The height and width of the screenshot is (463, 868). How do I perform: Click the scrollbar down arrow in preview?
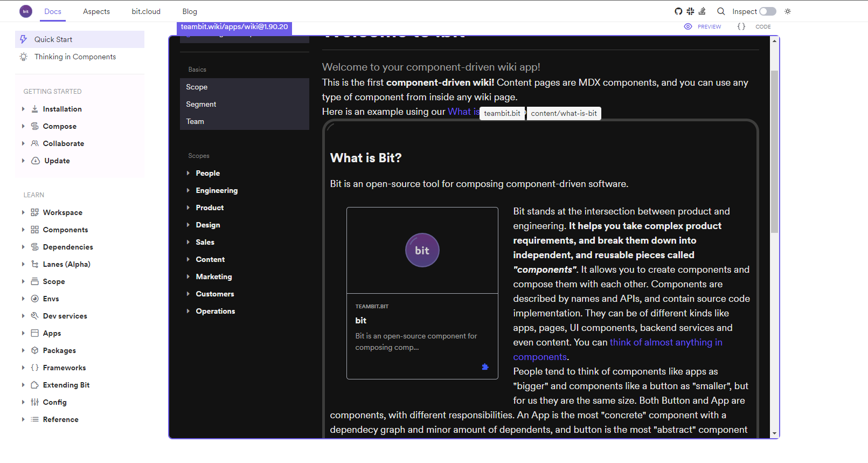click(x=774, y=433)
